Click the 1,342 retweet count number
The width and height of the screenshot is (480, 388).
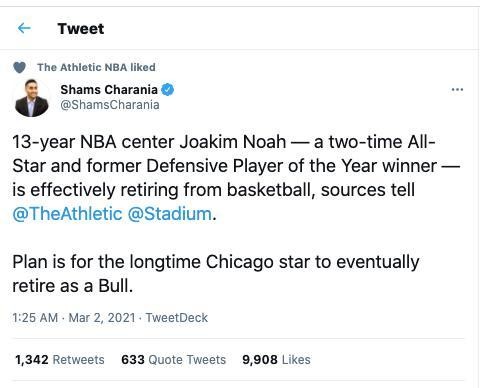click(32, 360)
